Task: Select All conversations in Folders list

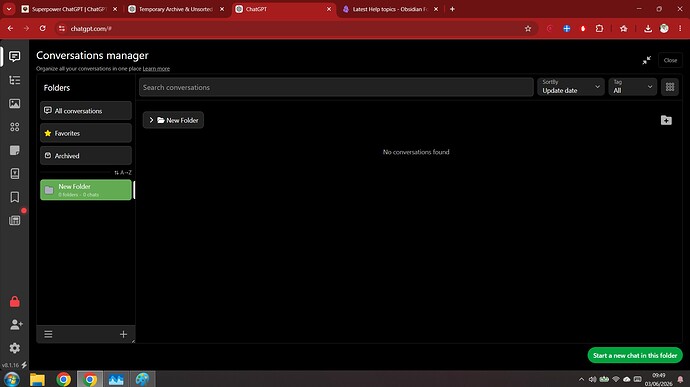Action: [86, 111]
